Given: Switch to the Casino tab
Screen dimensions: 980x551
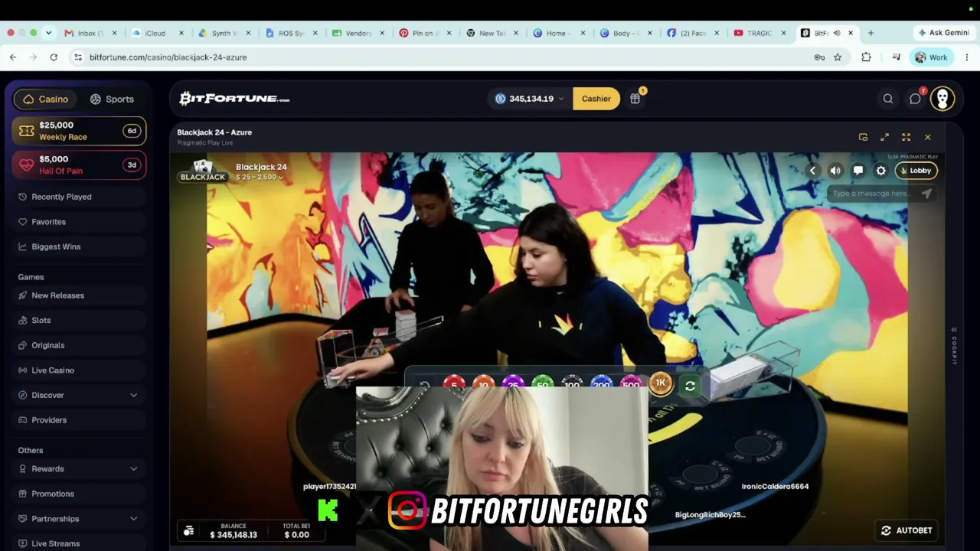Looking at the screenshot, I should [x=45, y=99].
